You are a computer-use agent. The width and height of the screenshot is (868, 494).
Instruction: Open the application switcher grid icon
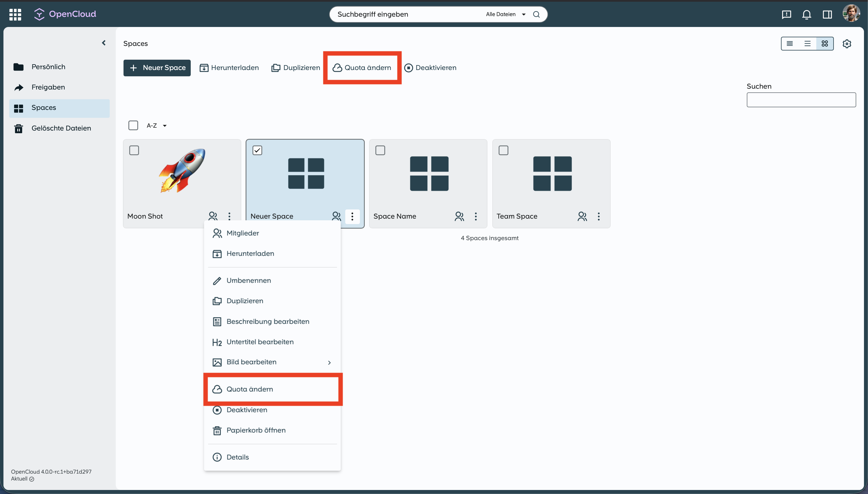pos(15,14)
